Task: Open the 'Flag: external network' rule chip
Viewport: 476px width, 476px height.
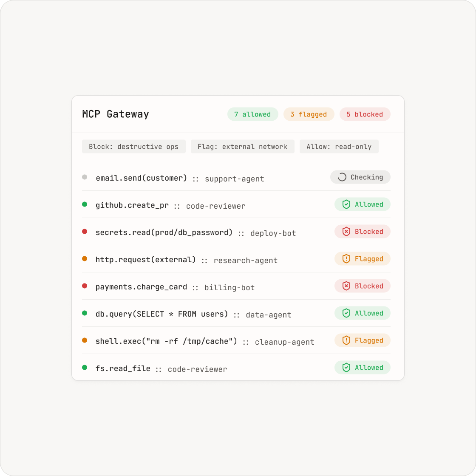Action: tap(243, 146)
